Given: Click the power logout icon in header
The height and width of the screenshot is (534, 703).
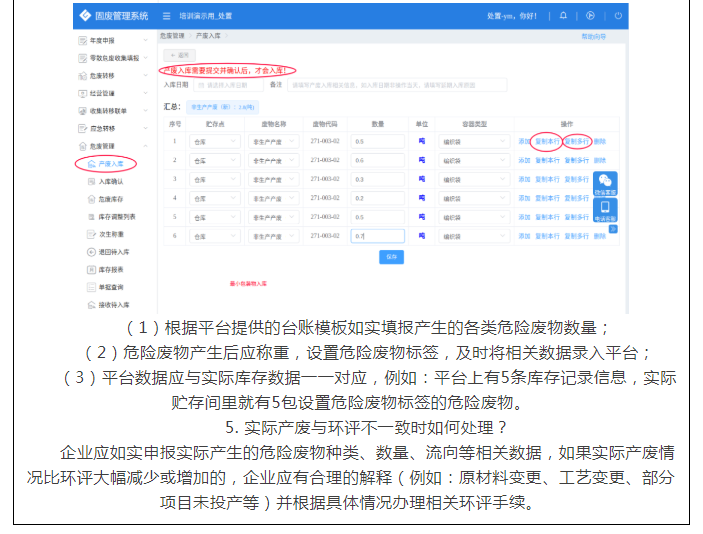Looking at the screenshot, I should [x=618, y=16].
